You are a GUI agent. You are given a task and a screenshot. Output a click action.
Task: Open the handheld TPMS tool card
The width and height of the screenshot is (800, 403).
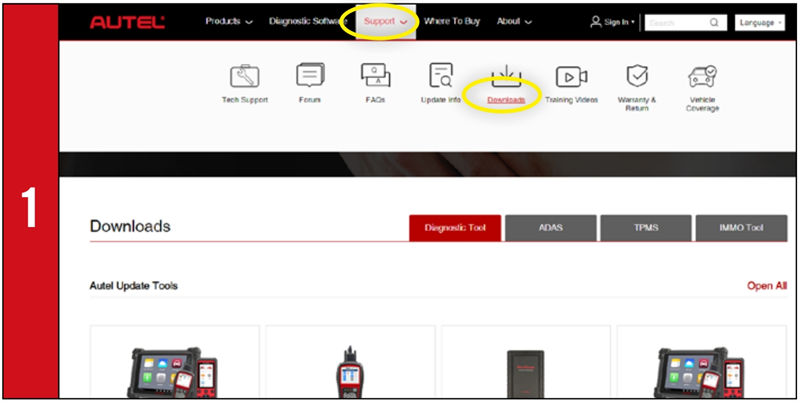351,362
